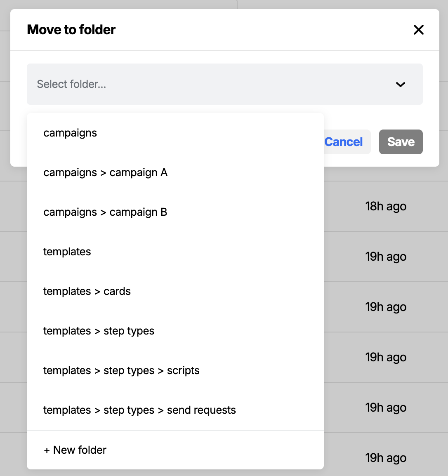Close the Move to folder dialog
This screenshot has height=476, width=448.
pos(418,30)
